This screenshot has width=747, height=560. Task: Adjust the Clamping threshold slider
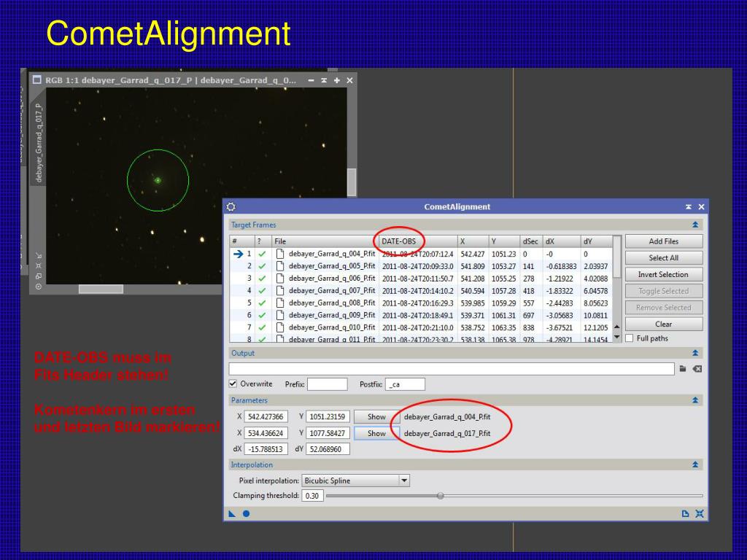[x=440, y=495]
